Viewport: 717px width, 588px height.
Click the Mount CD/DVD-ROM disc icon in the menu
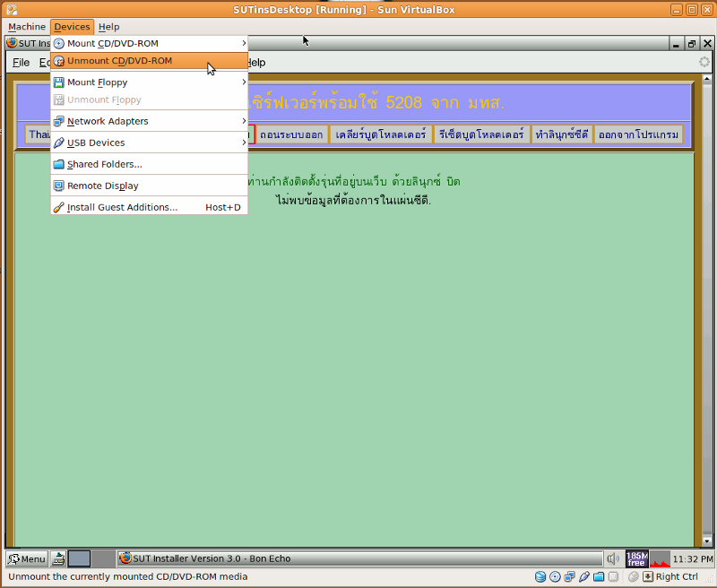[x=58, y=43]
